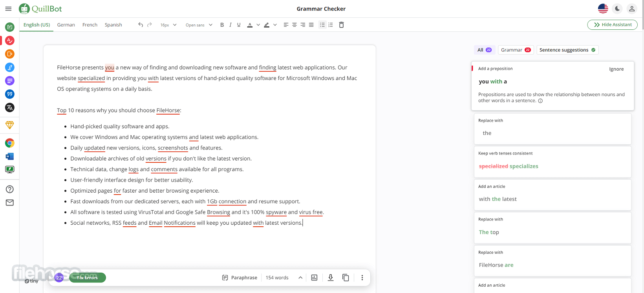Image resolution: width=644 pixels, height=293 pixels.
Task: Apply the text font color
Action: pyautogui.click(x=250, y=25)
